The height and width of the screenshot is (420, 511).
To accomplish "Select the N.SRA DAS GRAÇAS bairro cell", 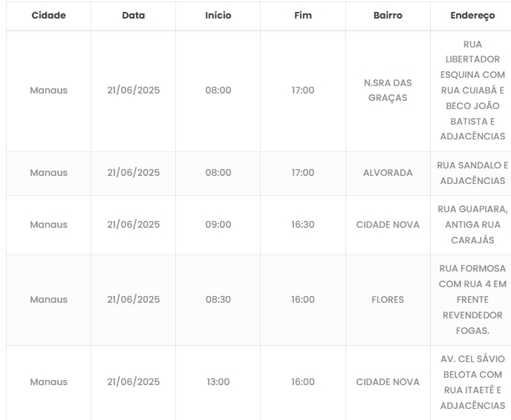I will click(x=388, y=91).
